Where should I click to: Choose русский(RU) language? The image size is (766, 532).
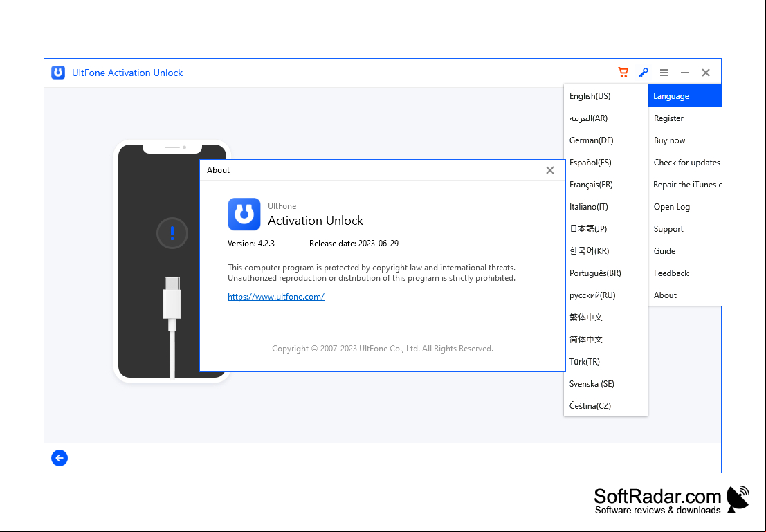click(605, 295)
